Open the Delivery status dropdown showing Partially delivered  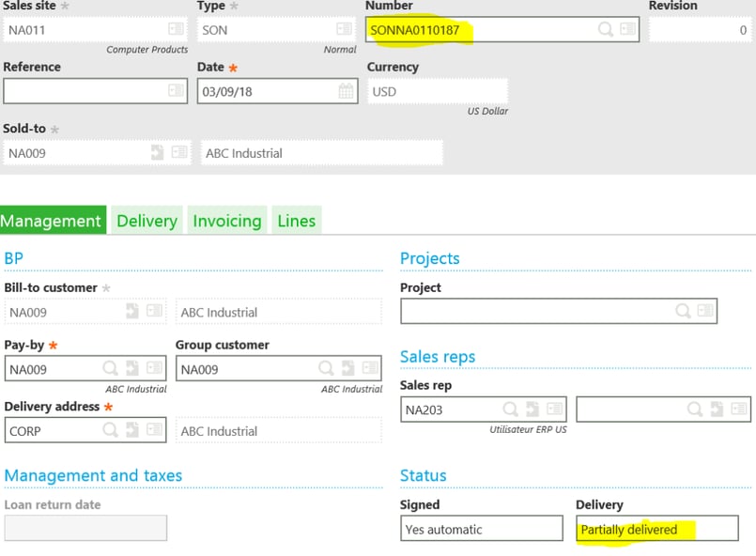pos(656,529)
